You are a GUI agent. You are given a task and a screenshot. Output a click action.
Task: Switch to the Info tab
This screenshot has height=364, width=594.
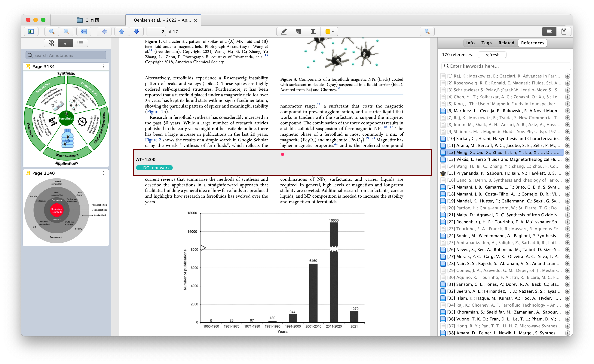pyautogui.click(x=470, y=43)
